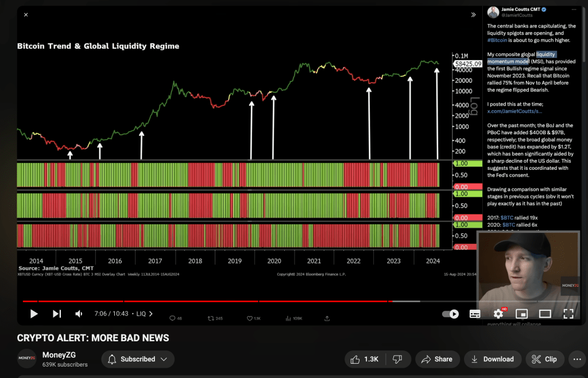
Task: Click video title CRYPTO ALERT: MORE BAD NEWS
Action: click(93, 338)
